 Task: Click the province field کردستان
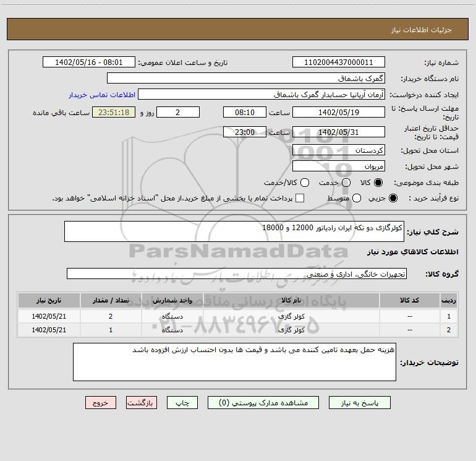339,150
